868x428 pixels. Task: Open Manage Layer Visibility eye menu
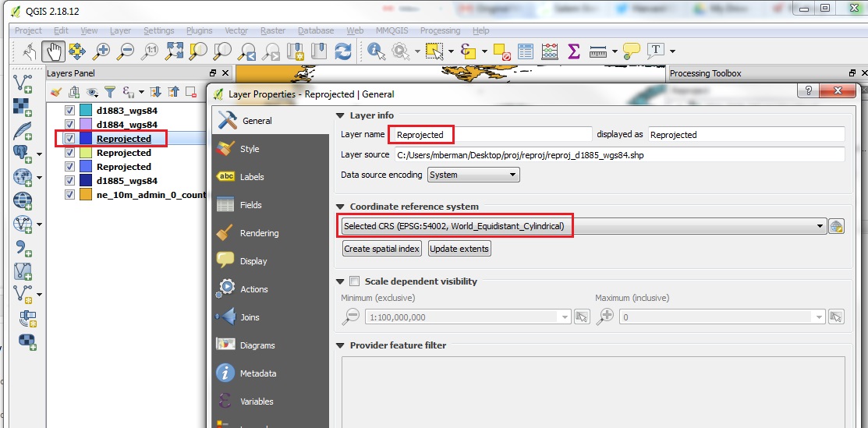(x=93, y=91)
